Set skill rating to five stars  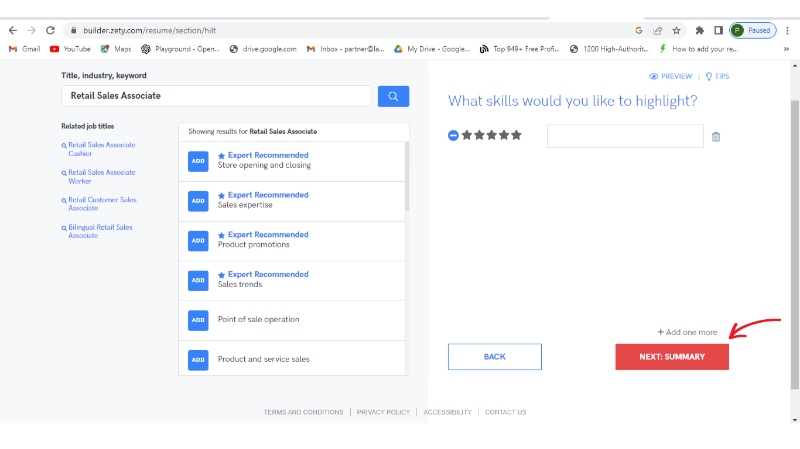pyautogui.click(x=516, y=135)
